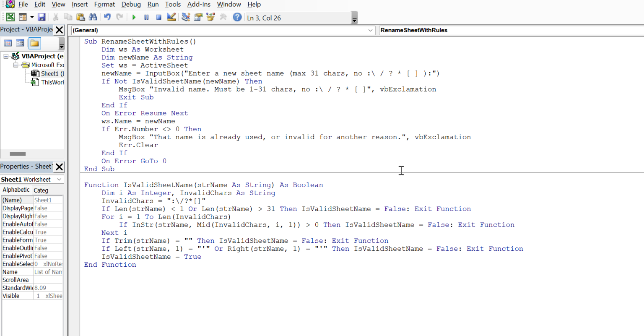Image resolution: width=644 pixels, height=336 pixels.
Task: Open Find using the binoculars icon
Action: 93,17
